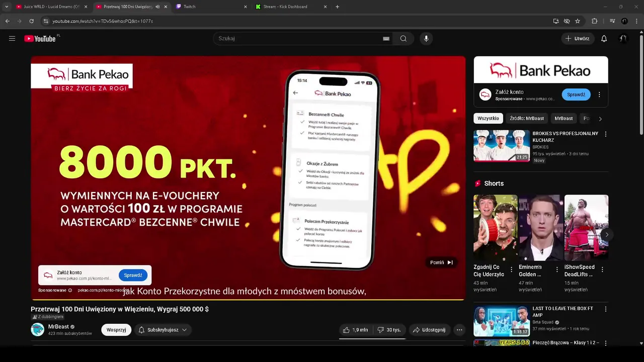Click the ad info icon next to Sponsorowane
The image size is (644, 362).
70,290
